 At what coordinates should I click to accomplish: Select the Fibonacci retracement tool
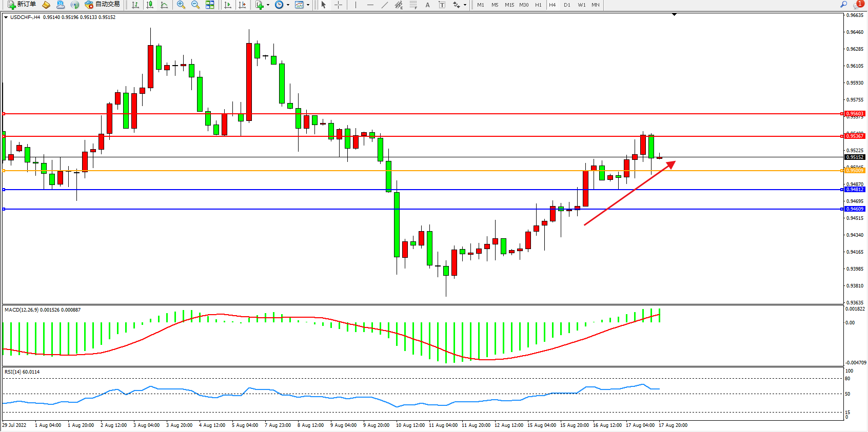(413, 5)
